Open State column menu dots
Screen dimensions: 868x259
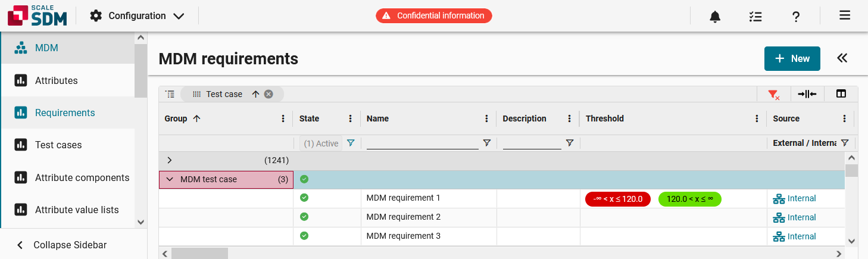(351, 118)
